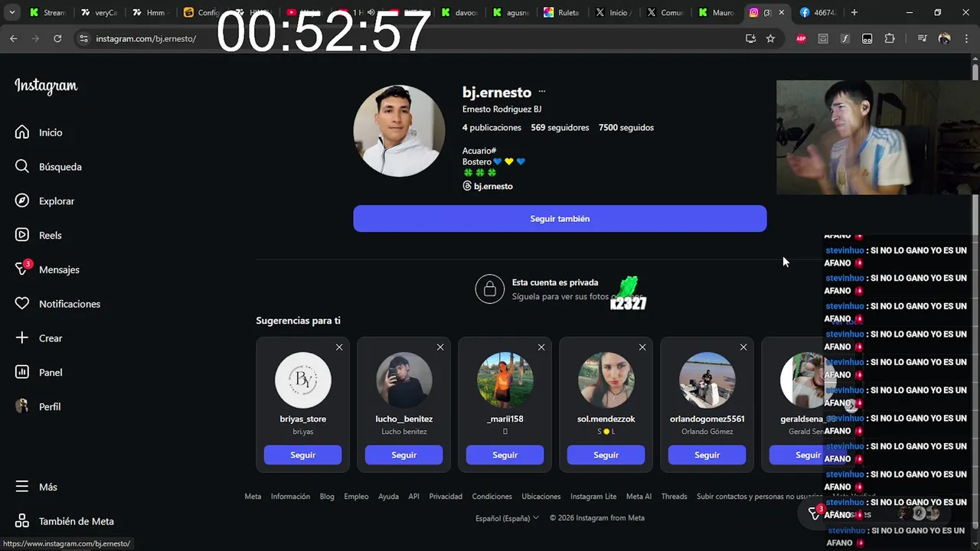Viewport: 980px width, 551px height.
Task: View bj.ernesto's large profile picture
Action: point(399,130)
